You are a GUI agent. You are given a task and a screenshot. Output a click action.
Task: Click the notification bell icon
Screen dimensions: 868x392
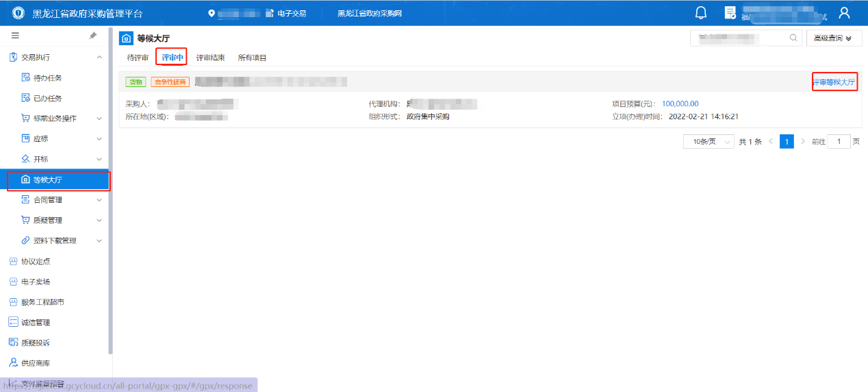coord(701,13)
